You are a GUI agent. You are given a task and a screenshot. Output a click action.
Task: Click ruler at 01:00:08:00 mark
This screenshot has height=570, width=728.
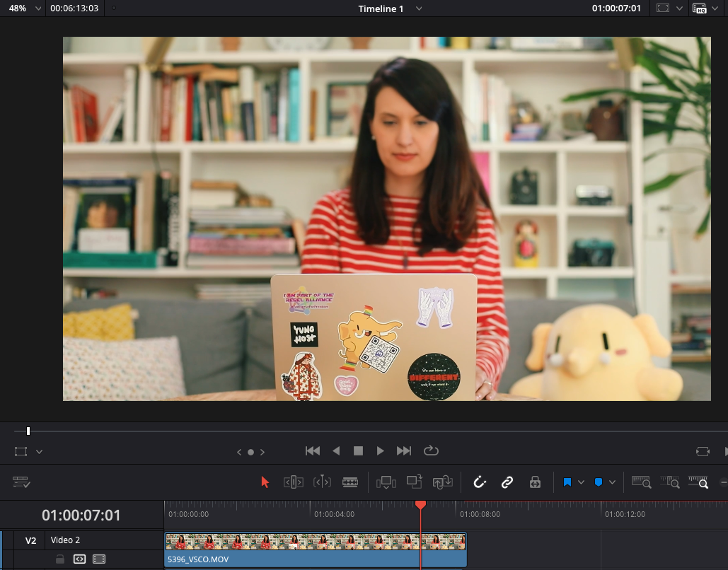(480, 514)
